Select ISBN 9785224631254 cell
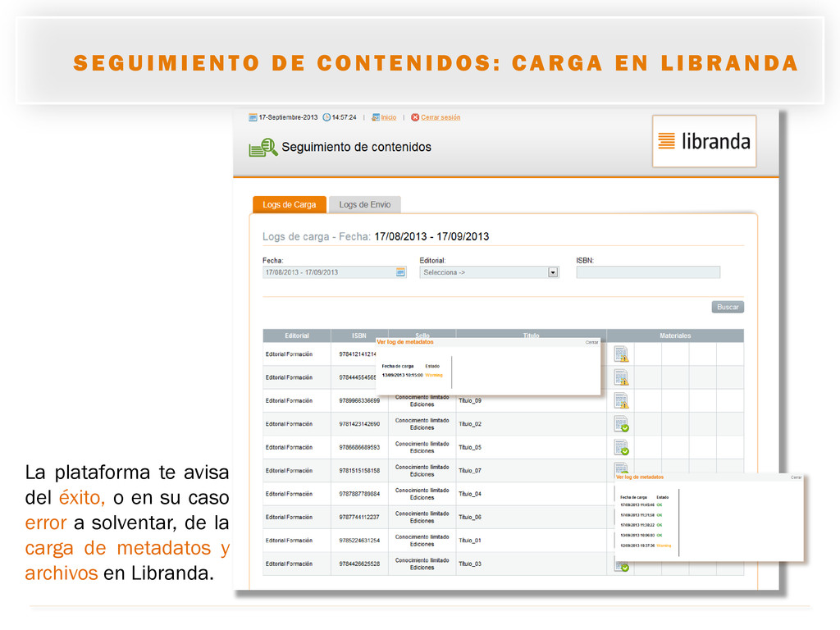Image resolution: width=840 pixels, height=630 pixels. 359,541
